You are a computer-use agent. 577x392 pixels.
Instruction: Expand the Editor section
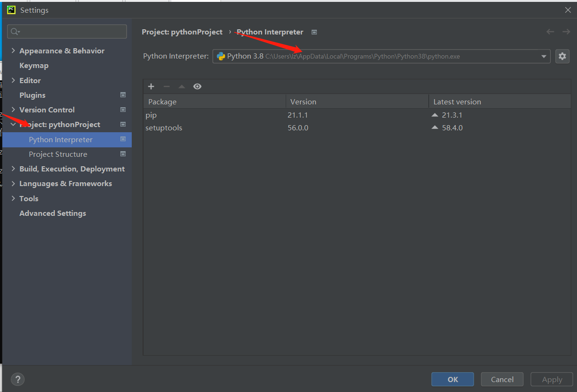click(x=13, y=80)
